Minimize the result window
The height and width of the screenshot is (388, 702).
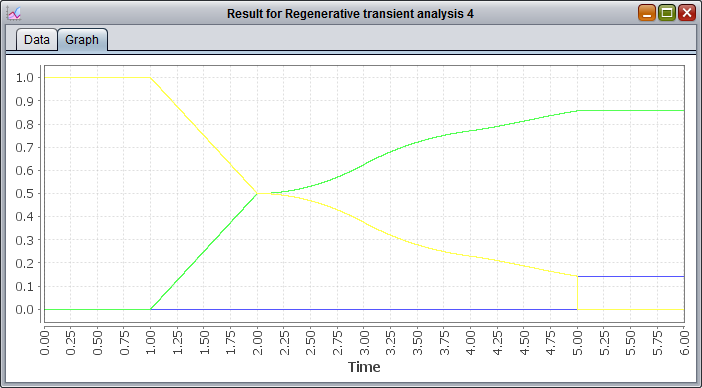pos(646,13)
